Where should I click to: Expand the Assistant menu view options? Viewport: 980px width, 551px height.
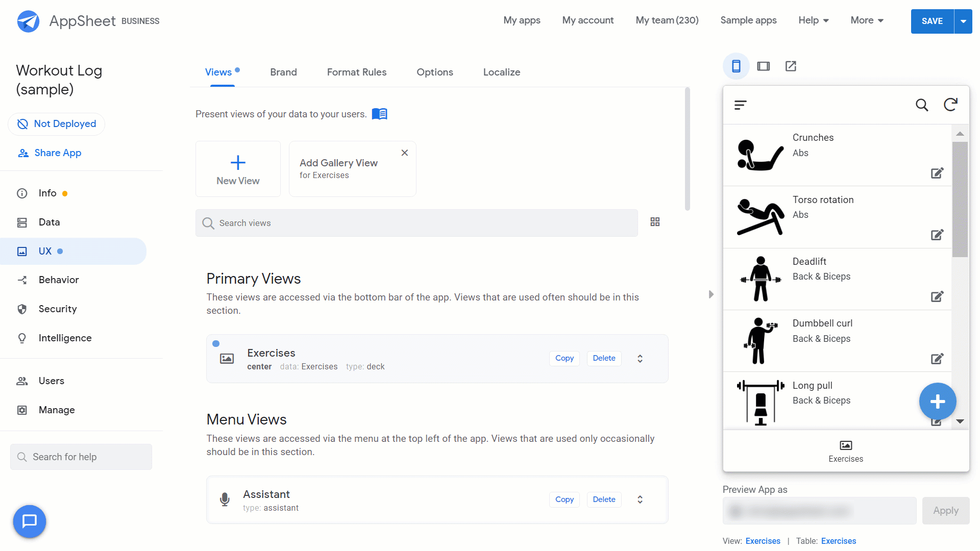coord(640,499)
